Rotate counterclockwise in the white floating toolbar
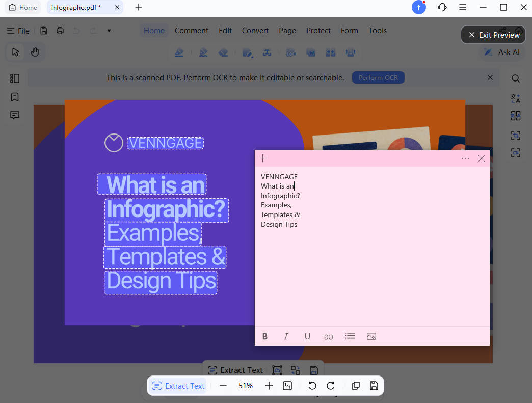Image resolution: width=532 pixels, height=403 pixels. pyautogui.click(x=312, y=386)
